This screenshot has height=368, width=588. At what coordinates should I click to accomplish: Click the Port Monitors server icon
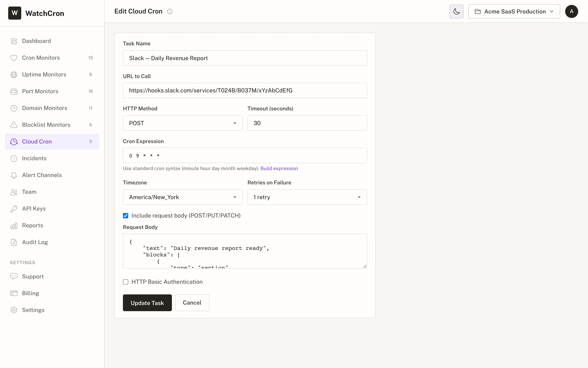click(14, 92)
